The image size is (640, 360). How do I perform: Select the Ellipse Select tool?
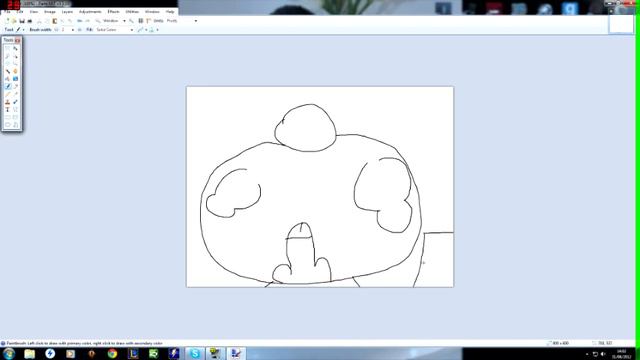coord(8,64)
